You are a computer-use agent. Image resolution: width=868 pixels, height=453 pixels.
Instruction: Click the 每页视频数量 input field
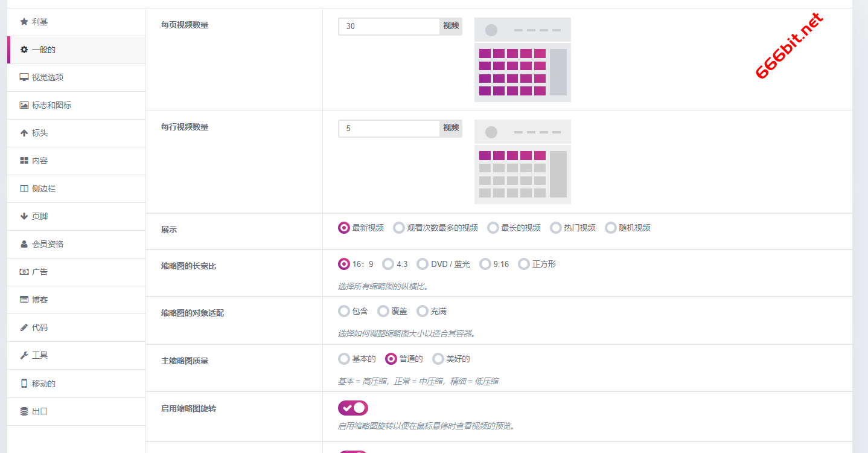point(389,26)
